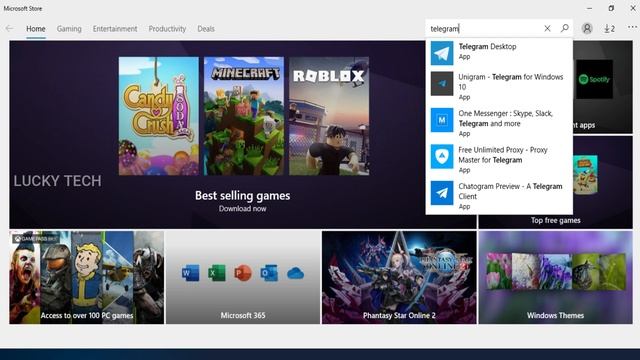Click the One Messenger app icon
Image resolution: width=640 pixels, height=360 pixels.
point(442,120)
